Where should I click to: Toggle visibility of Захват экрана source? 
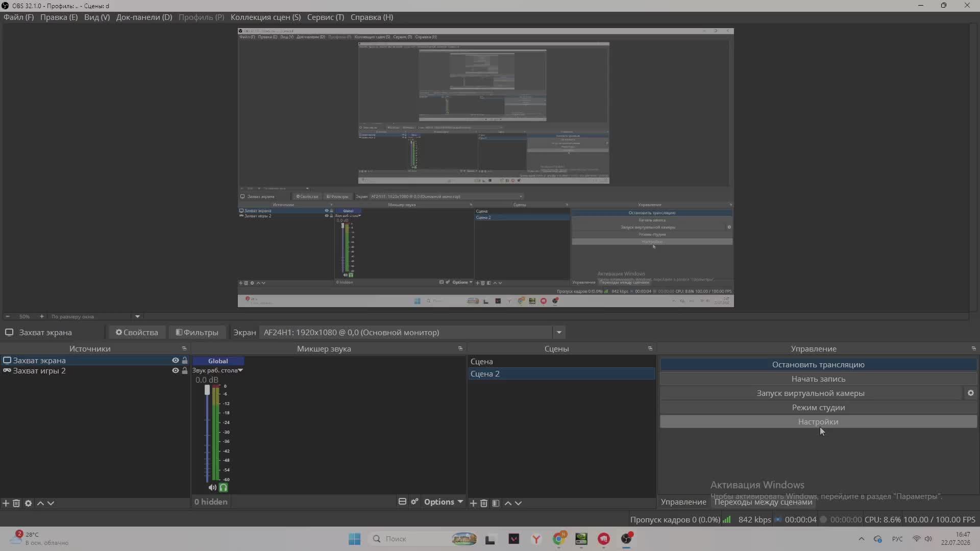click(x=175, y=360)
